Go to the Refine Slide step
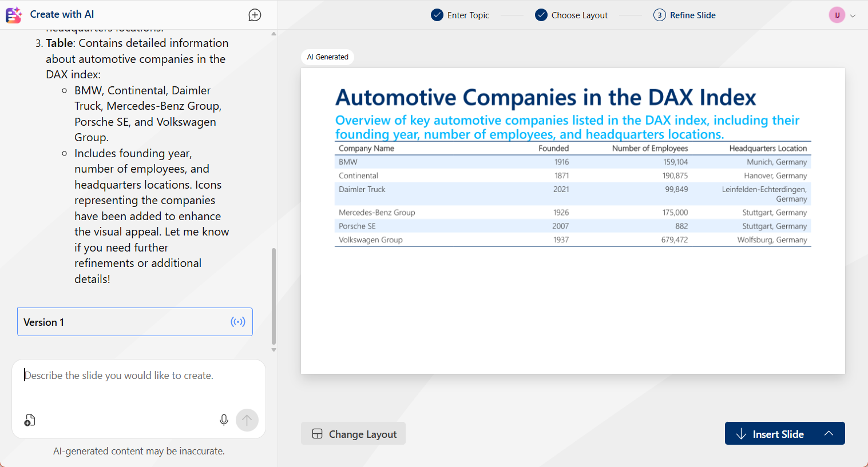 (684, 15)
